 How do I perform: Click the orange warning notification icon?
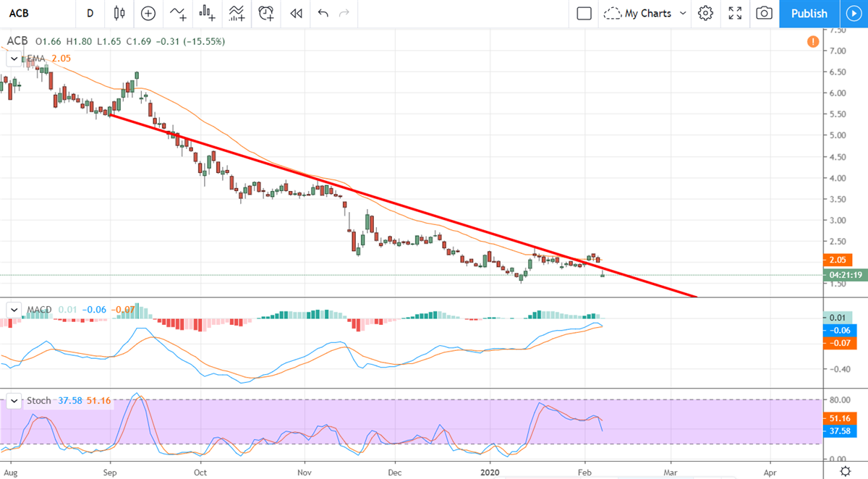pyautogui.click(x=813, y=42)
